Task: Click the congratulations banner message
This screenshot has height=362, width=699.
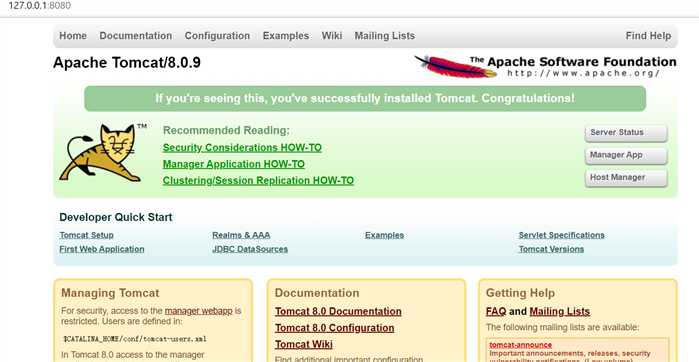Action: pyautogui.click(x=365, y=99)
